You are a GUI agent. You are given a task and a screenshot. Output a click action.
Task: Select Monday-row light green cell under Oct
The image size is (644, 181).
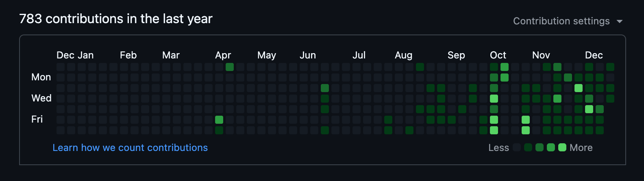click(505, 78)
